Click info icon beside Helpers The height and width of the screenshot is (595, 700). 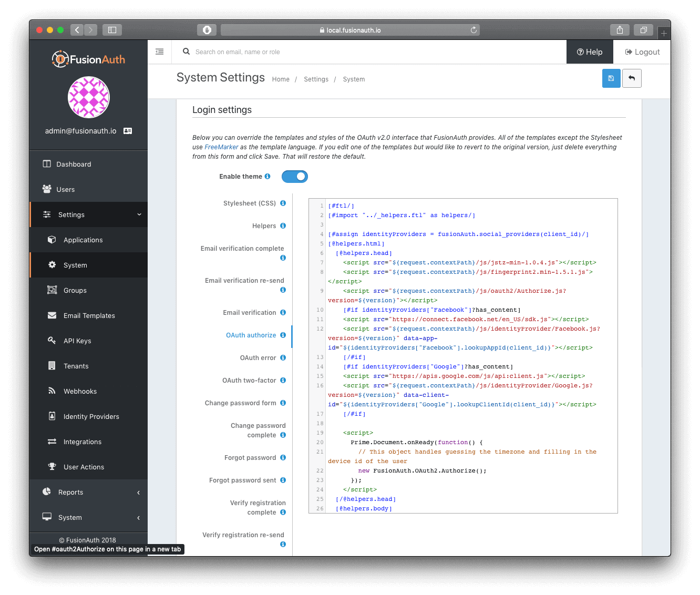283,226
